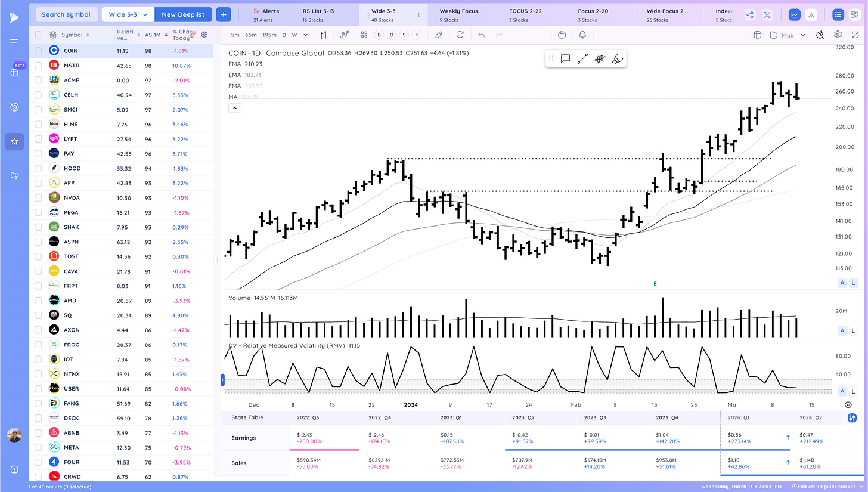Switch to list view layout icon

click(x=839, y=14)
